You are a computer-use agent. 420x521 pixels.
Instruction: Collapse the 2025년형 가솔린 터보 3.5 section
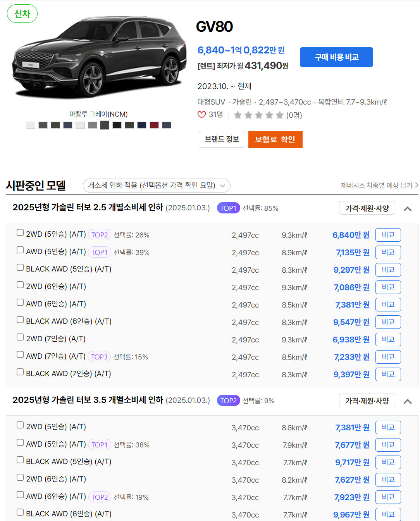pyautogui.click(x=407, y=401)
